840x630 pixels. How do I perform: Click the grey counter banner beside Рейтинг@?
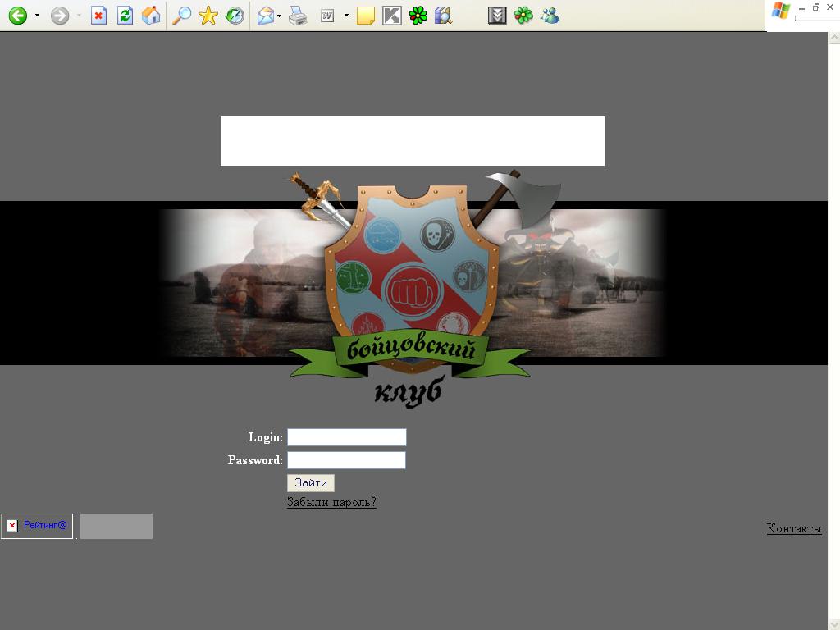[x=116, y=526]
